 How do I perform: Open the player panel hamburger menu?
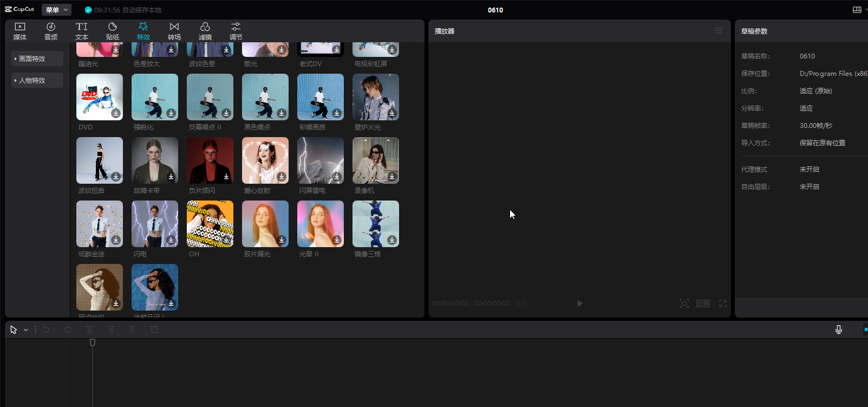click(x=719, y=31)
